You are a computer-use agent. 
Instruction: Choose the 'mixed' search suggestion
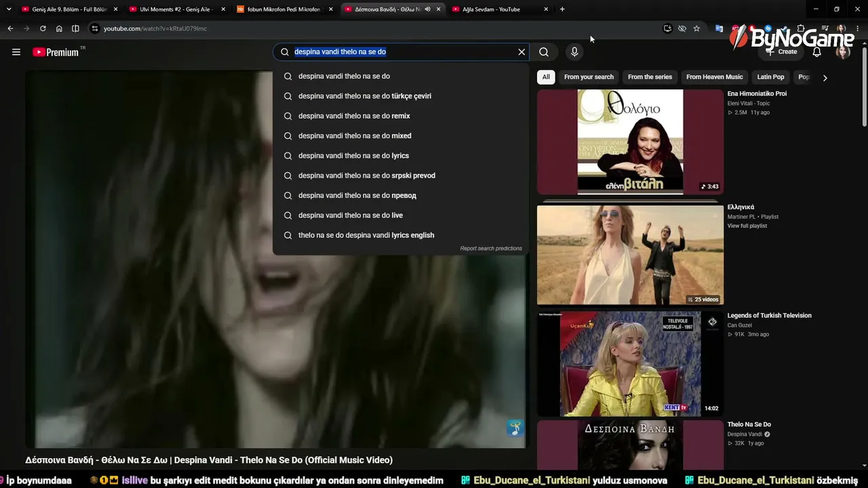[x=400, y=136]
